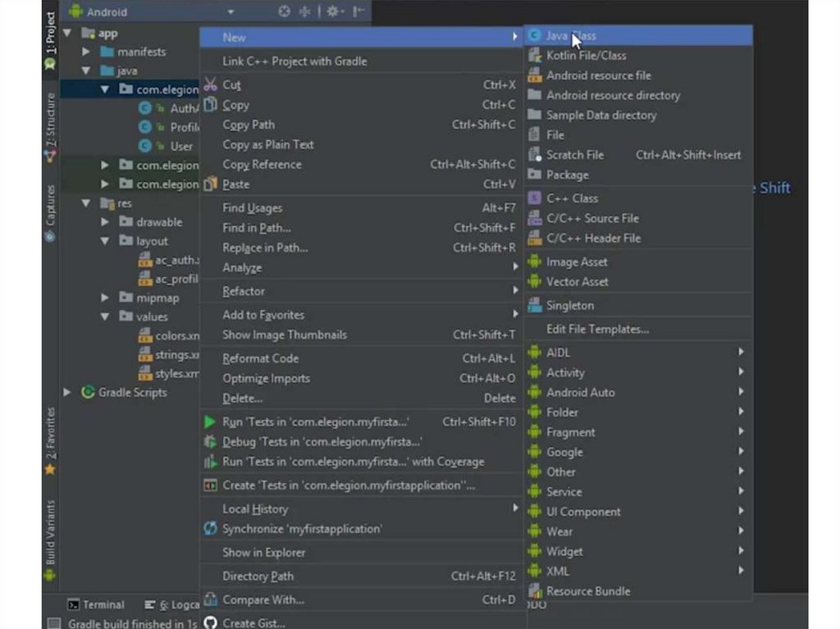The width and height of the screenshot is (840, 629).
Task: Expand the manifests folder
Action: click(x=86, y=52)
